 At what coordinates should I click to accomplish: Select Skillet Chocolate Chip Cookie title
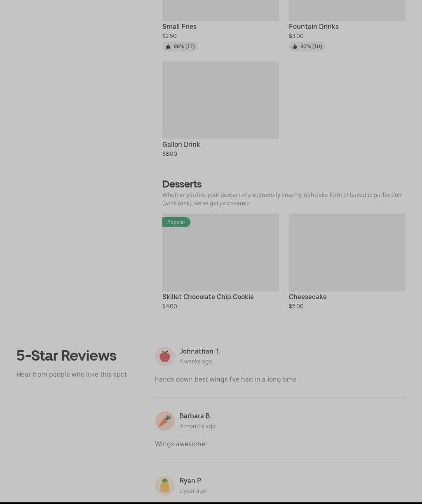208,297
